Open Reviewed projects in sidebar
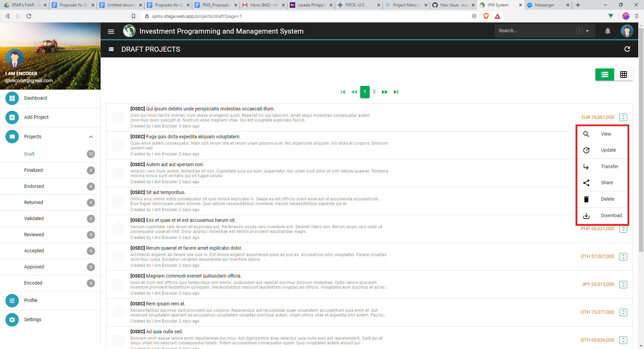 point(50,235)
